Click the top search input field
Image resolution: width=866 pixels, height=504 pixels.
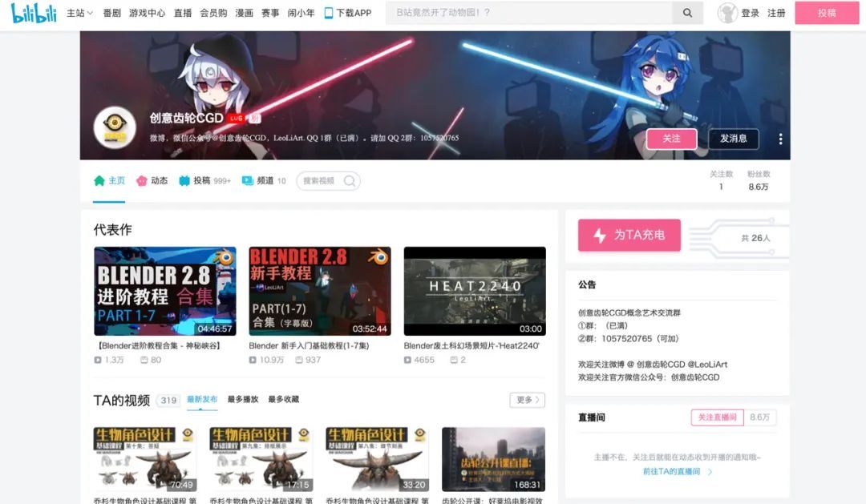(529, 13)
